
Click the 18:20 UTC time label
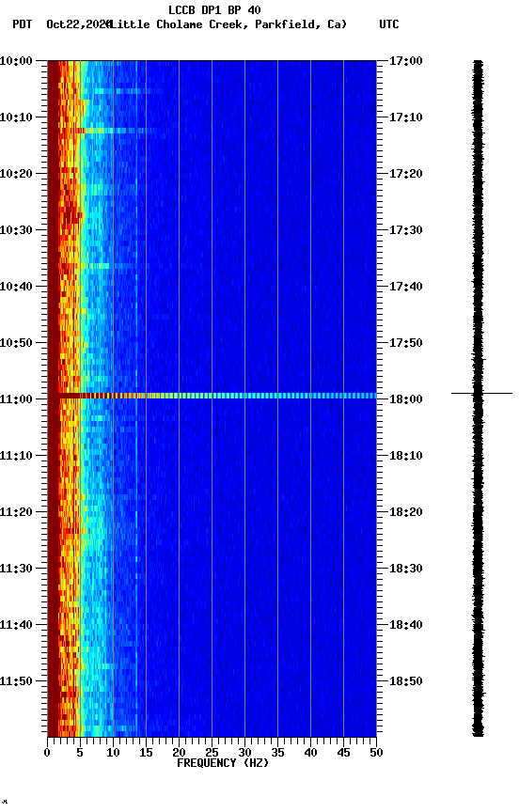pos(406,513)
